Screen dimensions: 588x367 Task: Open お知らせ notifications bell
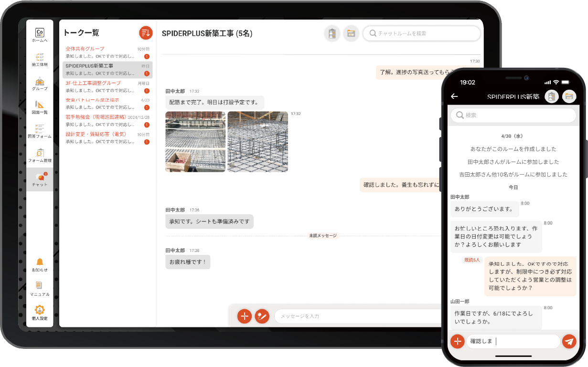tap(40, 265)
